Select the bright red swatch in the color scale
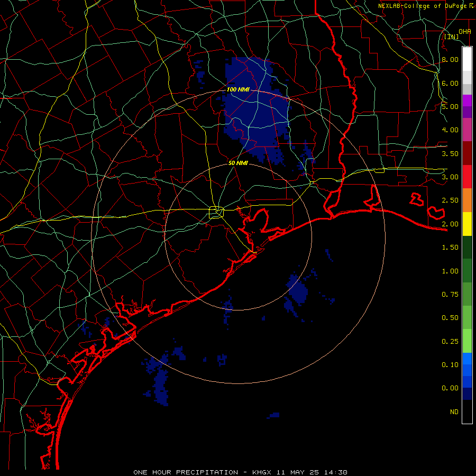476x476 pixels. pyautogui.click(x=467, y=177)
